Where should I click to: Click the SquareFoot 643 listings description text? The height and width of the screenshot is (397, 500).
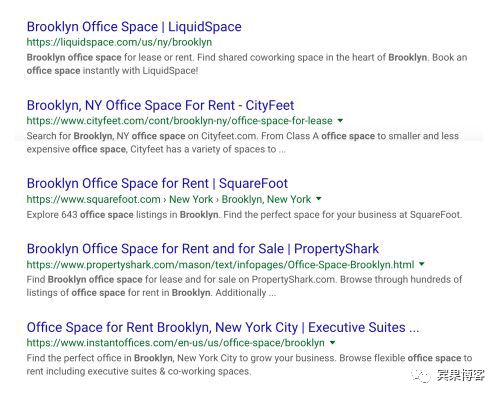pyautogui.click(x=244, y=214)
